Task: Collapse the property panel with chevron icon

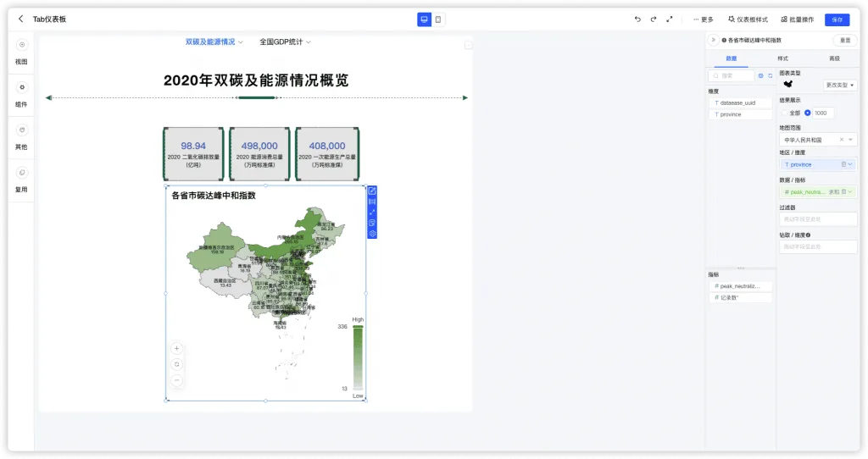Action: point(713,40)
